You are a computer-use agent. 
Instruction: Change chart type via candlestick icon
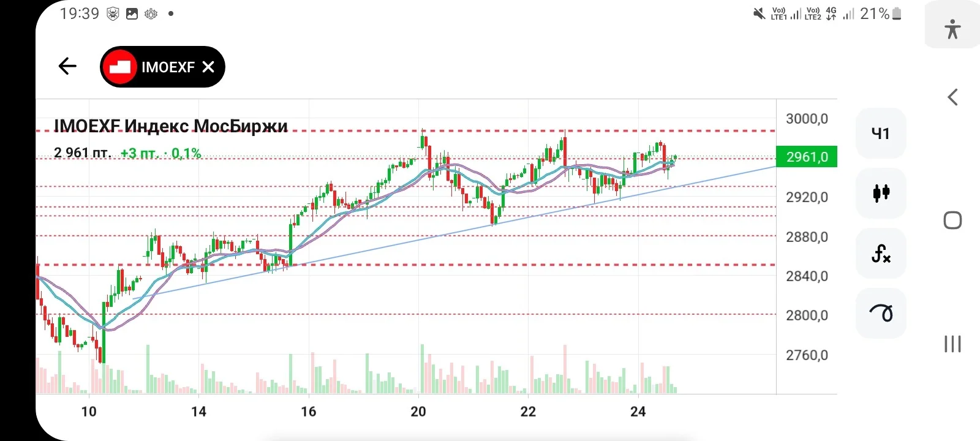[881, 193]
